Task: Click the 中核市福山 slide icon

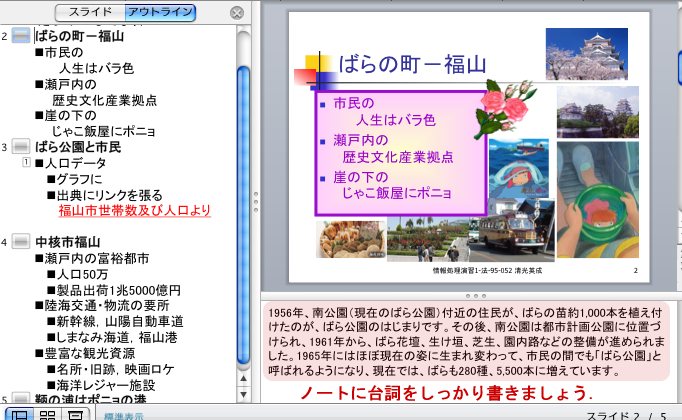Action: pos(21,242)
